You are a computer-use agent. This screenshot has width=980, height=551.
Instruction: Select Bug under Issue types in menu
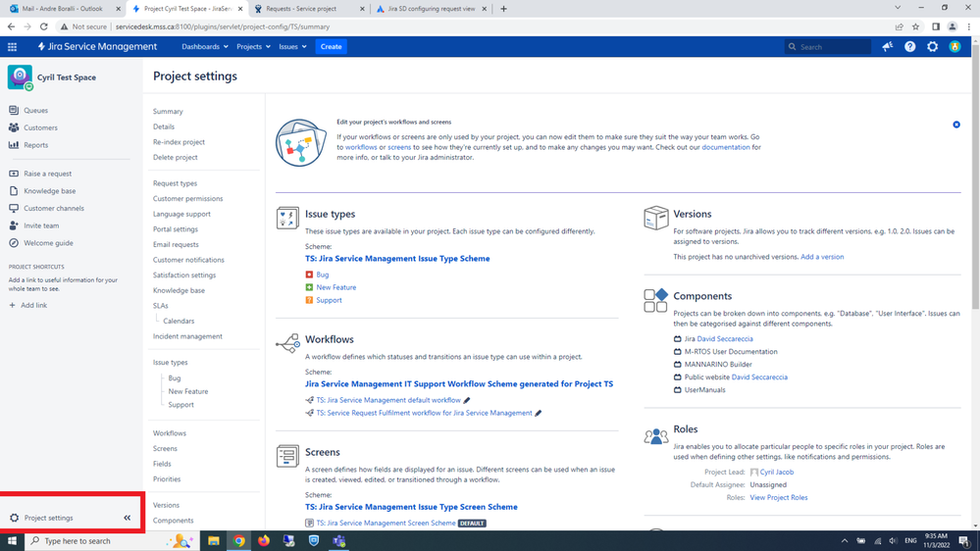pos(175,378)
